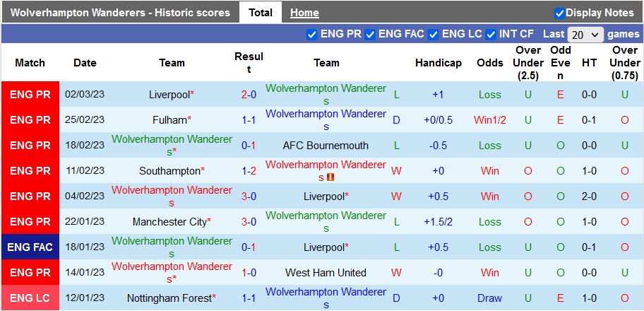Disable the INT CF filter checkbox
The width and height of the screenshot is (644, 311).
(x=491, y=34)
